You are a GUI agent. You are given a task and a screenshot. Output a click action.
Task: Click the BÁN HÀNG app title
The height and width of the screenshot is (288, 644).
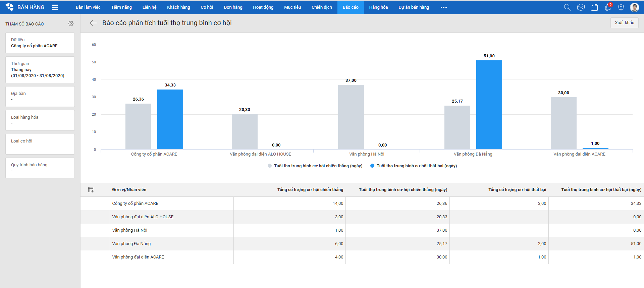31,7
